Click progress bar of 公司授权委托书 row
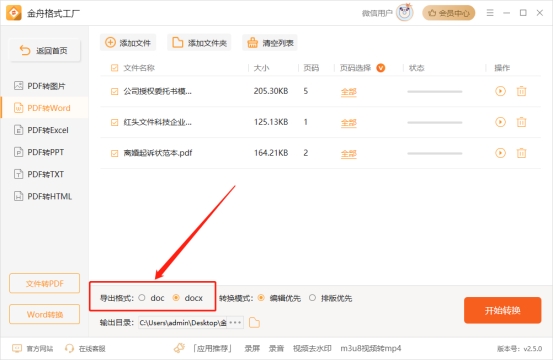The image size is (554, 360). 435,92
